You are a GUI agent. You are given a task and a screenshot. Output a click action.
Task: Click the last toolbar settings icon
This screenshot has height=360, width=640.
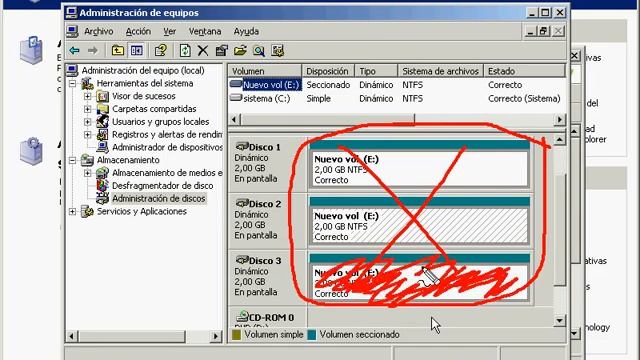278,51
